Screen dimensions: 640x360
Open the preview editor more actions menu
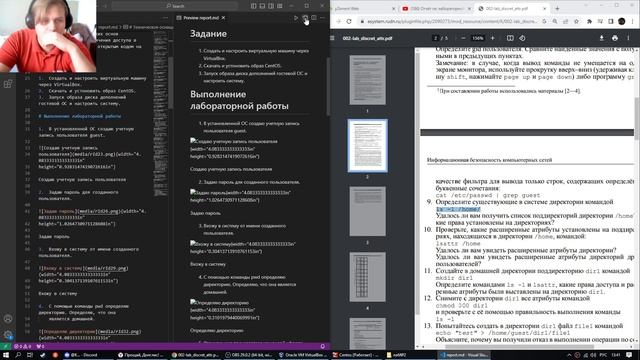point(322,18)
